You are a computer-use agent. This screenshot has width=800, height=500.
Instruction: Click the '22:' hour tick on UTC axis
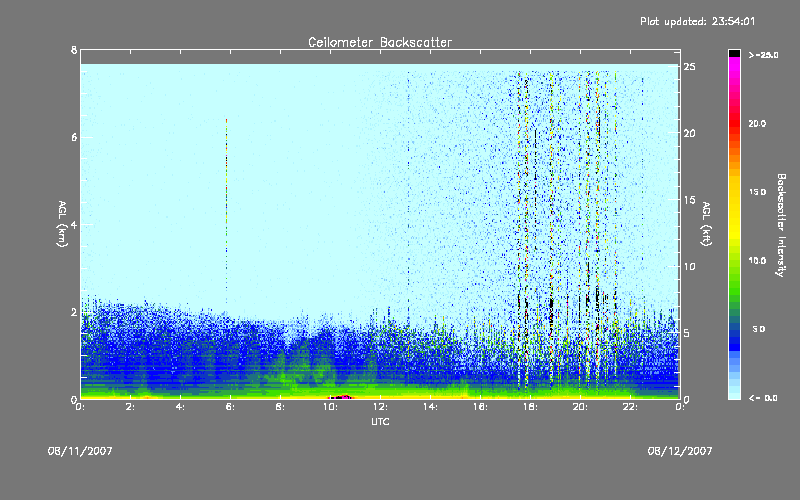pos(631,407)
